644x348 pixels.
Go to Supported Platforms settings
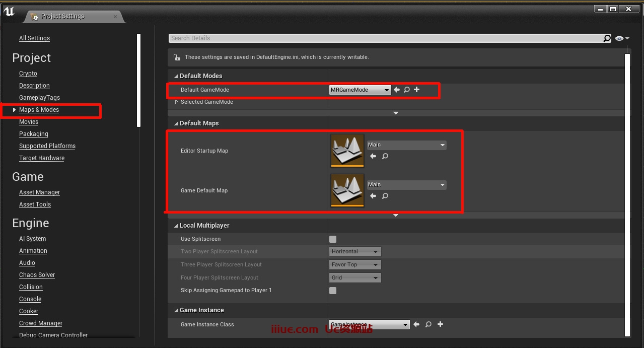pos(47,146)
